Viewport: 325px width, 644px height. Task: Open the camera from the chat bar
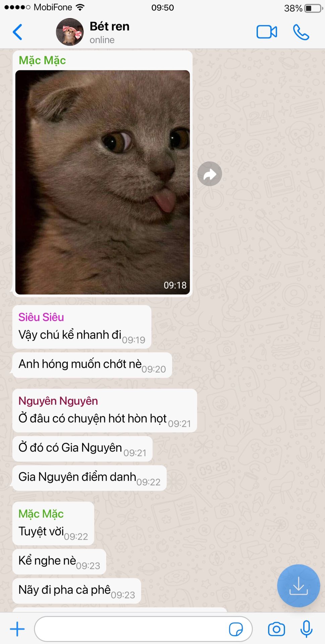coord(276,629)
